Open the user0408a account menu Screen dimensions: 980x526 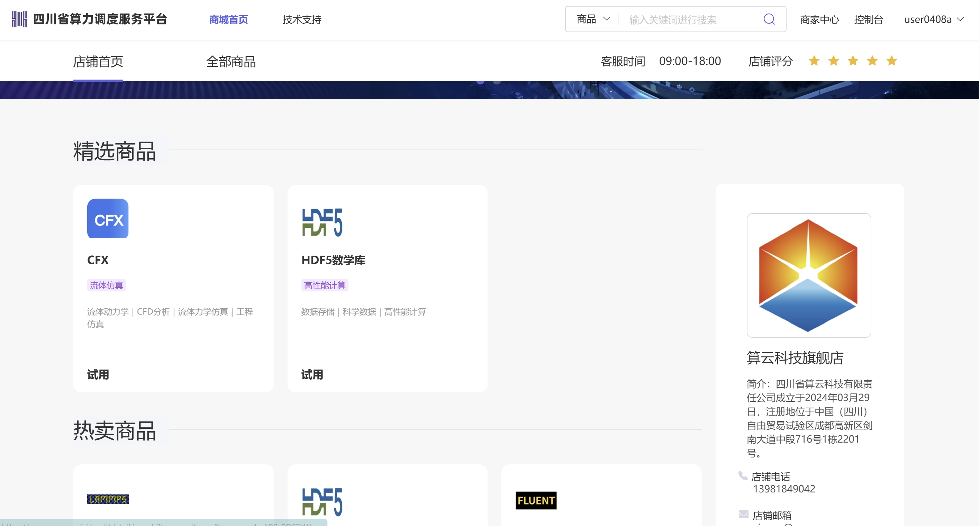pyautogui.click(x=934, y=19)
